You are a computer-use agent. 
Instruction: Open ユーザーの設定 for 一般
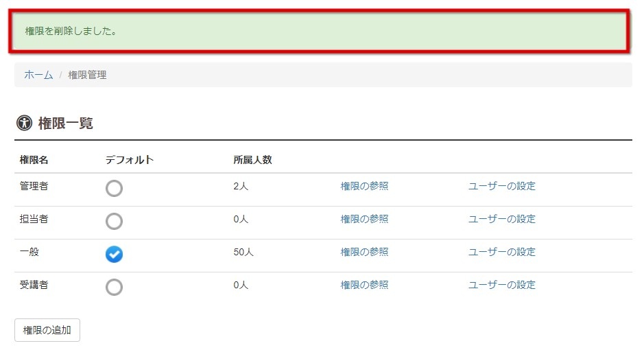(x=502, y=252)
